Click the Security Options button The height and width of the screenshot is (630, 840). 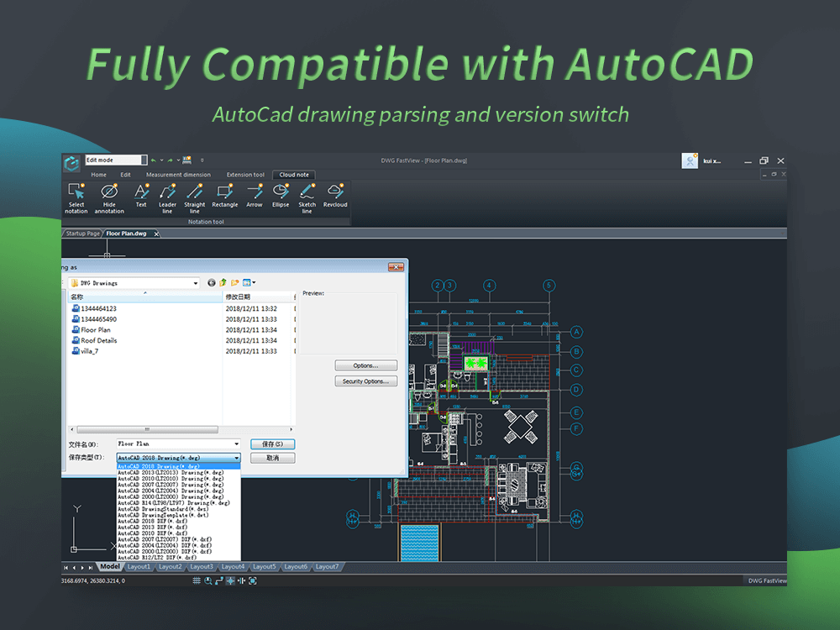[365, 381]
